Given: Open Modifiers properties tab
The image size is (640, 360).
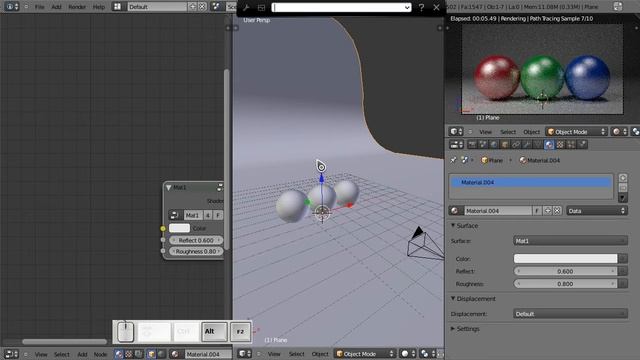Looking at the screenshot, I should tap(527, 144).
